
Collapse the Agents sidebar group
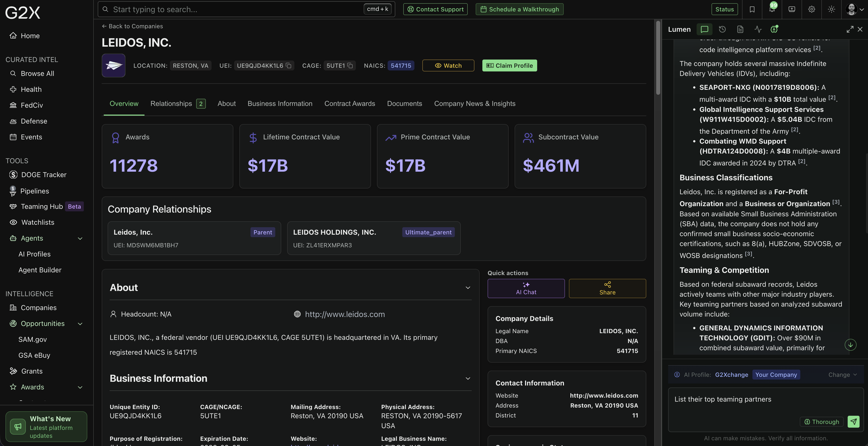coord(80,238)
